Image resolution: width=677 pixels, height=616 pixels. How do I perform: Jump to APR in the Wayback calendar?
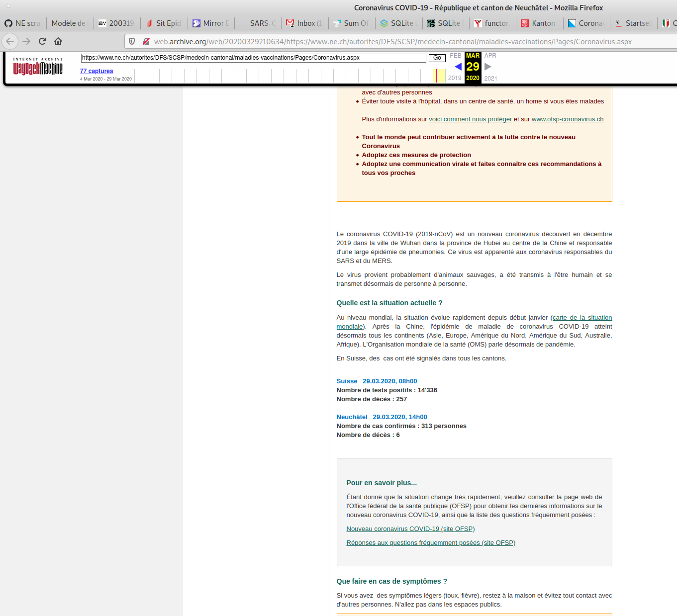coord(490,56)
